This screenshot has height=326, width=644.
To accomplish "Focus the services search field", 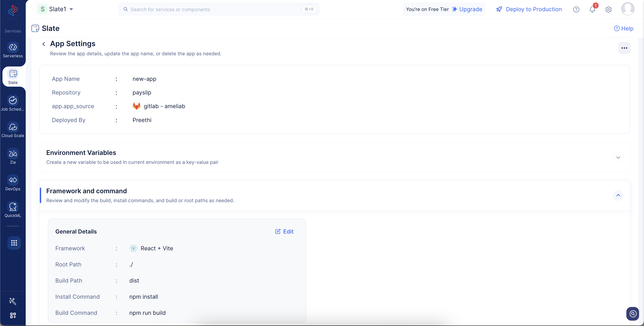I will tap(219, 9).
